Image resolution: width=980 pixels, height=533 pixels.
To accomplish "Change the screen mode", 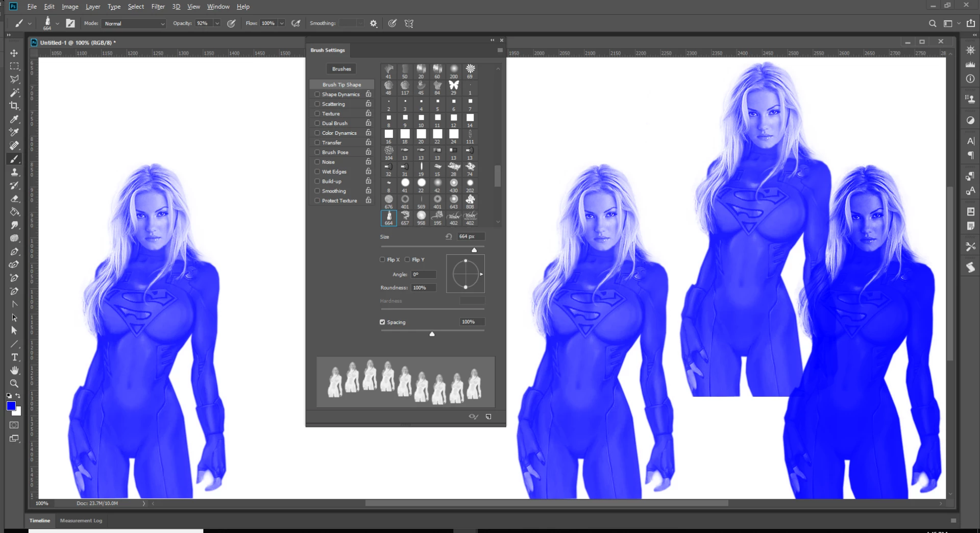I will pos(14,439).
